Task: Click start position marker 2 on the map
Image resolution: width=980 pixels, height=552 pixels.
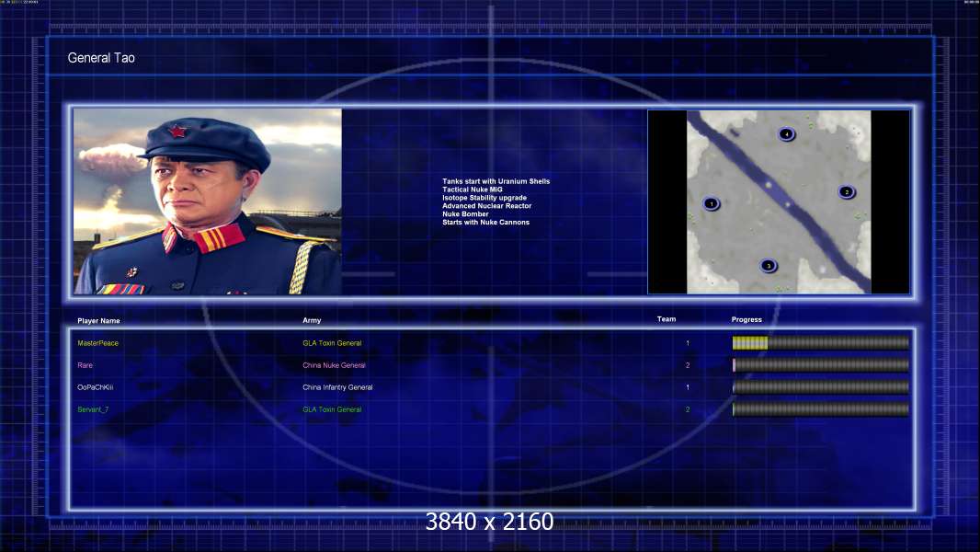Action: coord(847,192)
